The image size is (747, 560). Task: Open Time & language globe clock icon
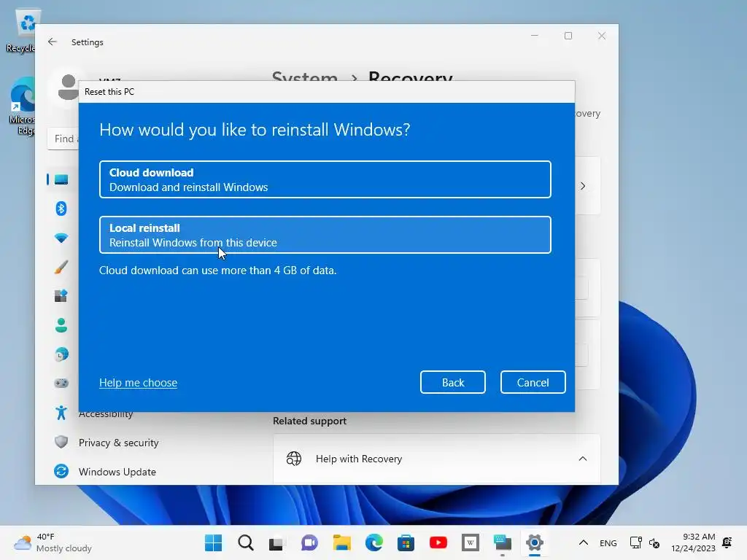tap(61, 354)
